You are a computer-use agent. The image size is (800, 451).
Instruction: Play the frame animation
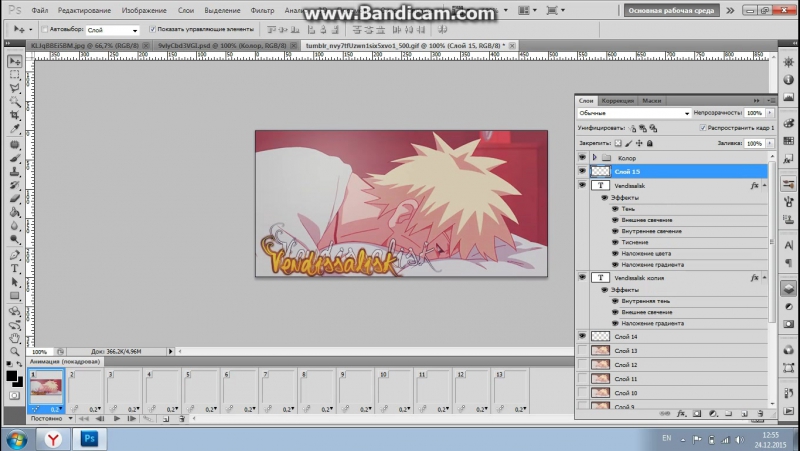117,419
